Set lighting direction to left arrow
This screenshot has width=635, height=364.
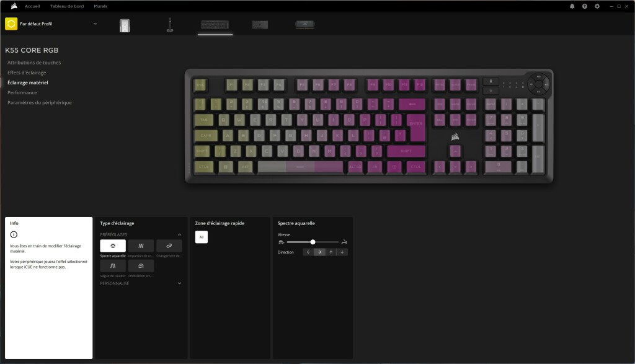pos(308,252)
